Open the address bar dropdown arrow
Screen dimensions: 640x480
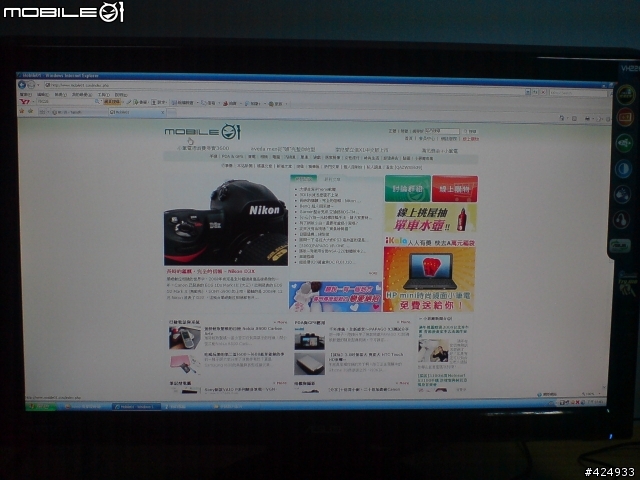(527, 92)
